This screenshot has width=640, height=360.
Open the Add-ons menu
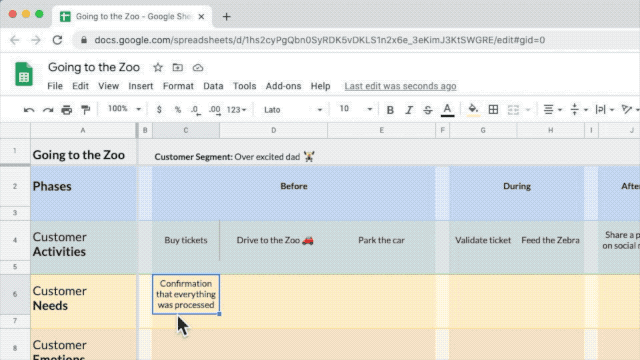(x=283, y=86)
